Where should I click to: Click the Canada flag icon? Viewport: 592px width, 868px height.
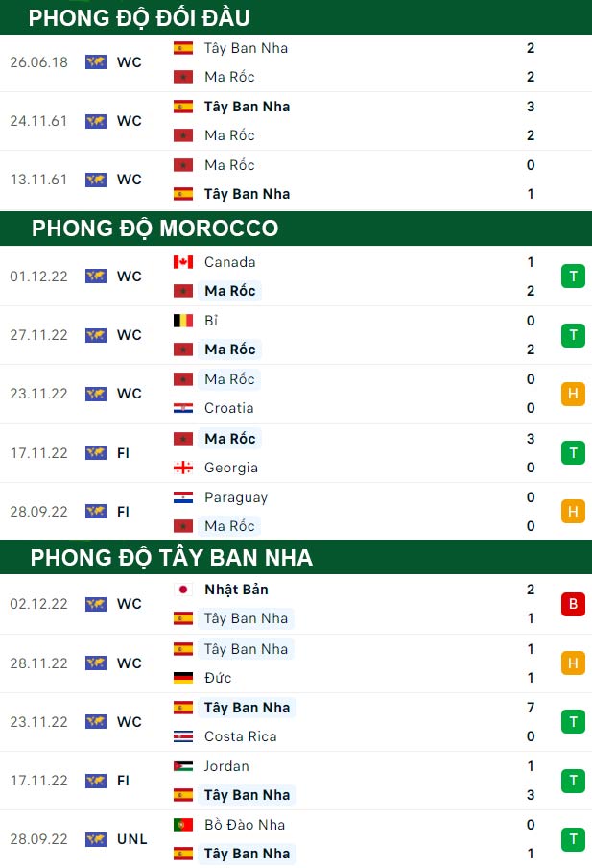click(183, 262)
